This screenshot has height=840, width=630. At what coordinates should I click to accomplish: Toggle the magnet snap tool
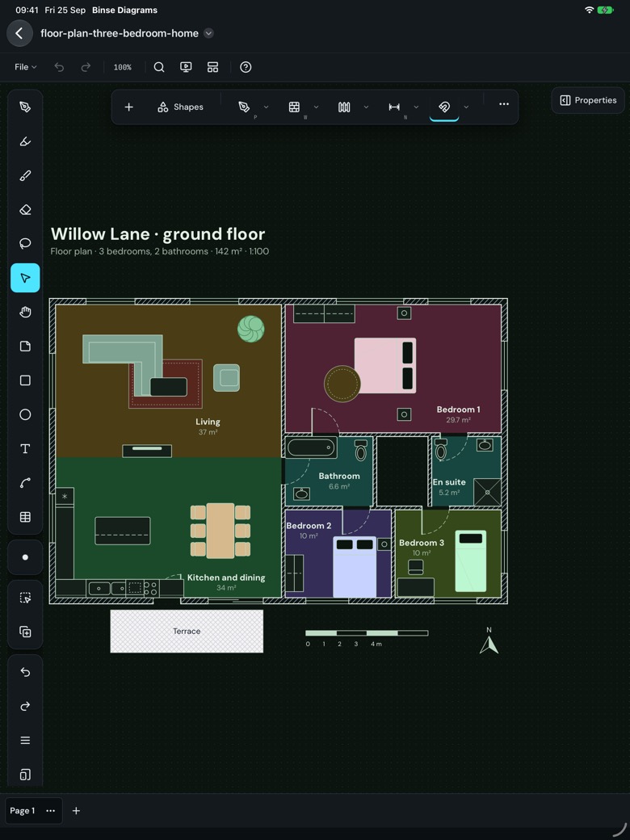444,107
